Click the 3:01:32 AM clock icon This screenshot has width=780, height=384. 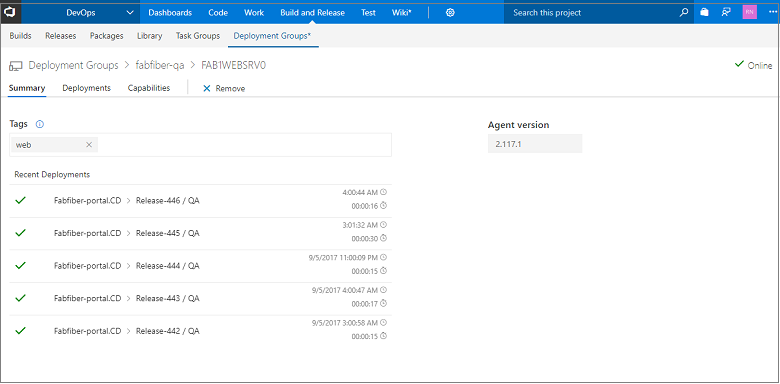click(384, 225)
